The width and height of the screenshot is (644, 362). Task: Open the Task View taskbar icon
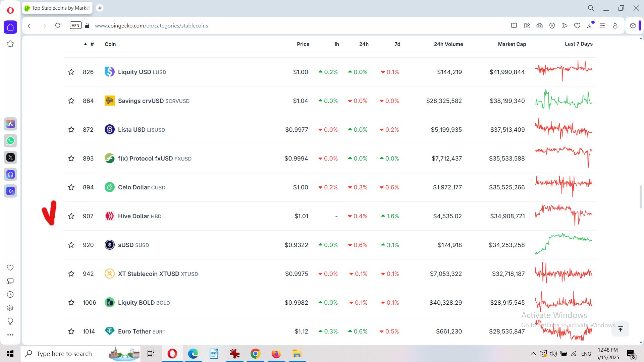[x=151, y=354]
